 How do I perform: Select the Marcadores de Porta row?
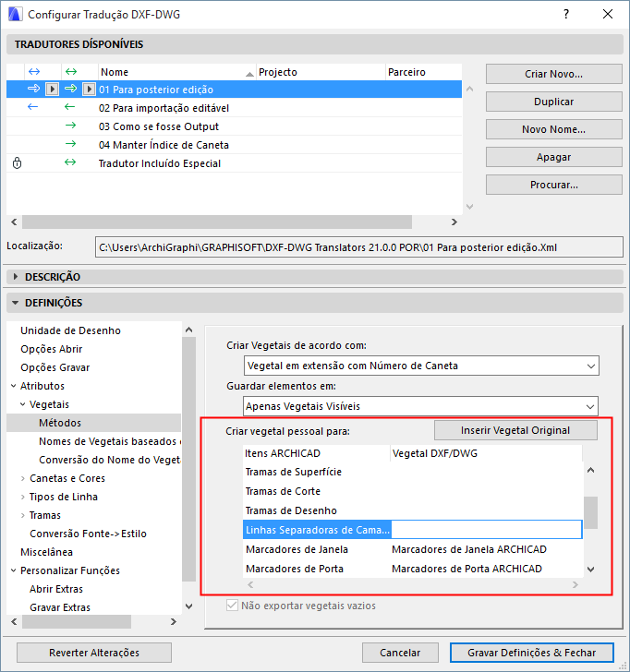pos(413,569)
